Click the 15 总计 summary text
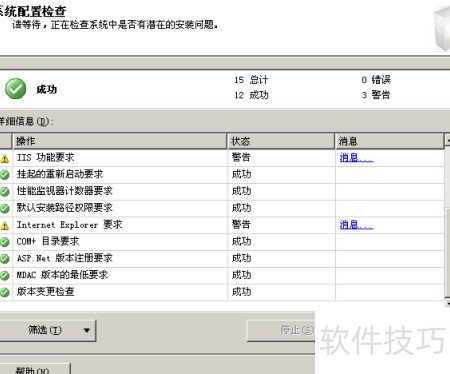 coord(251,80)
